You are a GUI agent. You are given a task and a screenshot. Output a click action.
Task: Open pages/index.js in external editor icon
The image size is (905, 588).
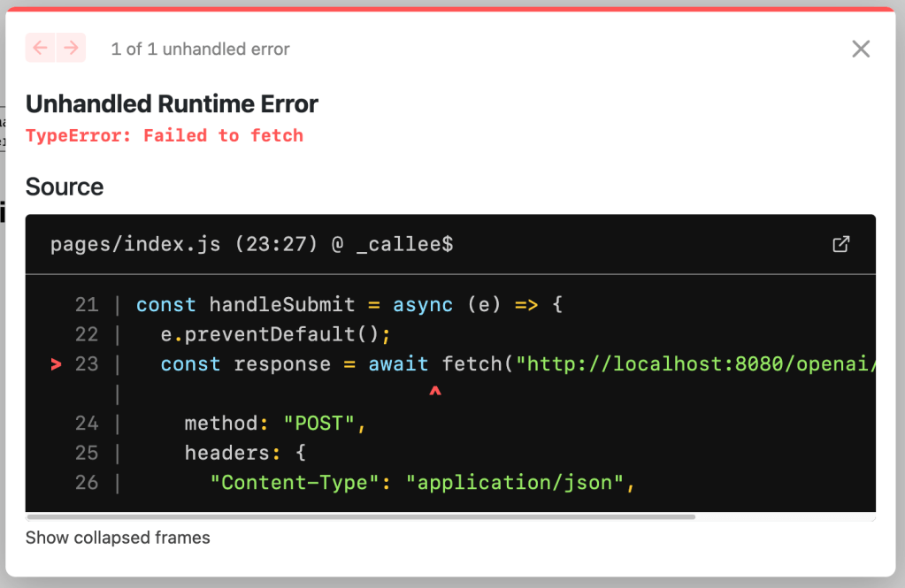[841, 244]
